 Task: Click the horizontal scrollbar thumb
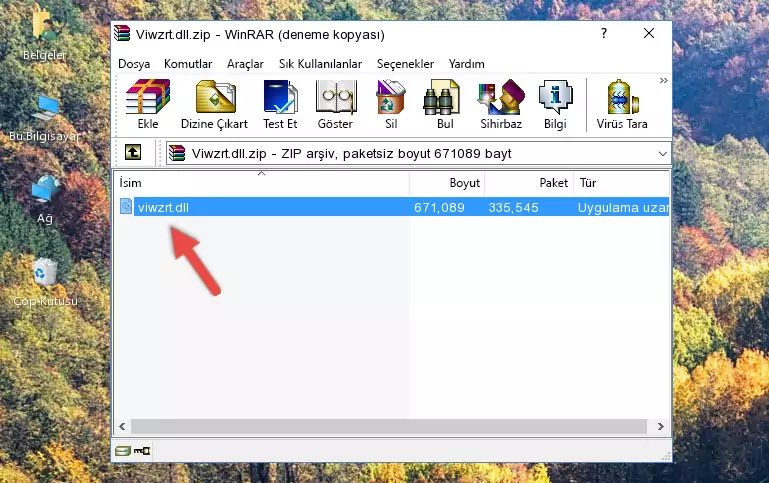point(388,426)
